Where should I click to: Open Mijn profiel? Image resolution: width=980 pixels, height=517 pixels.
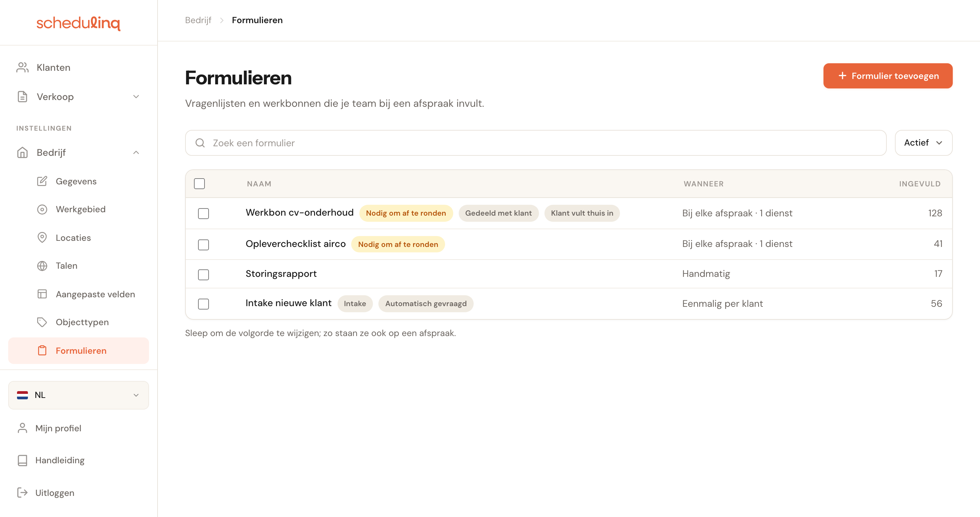coord(78,428)
